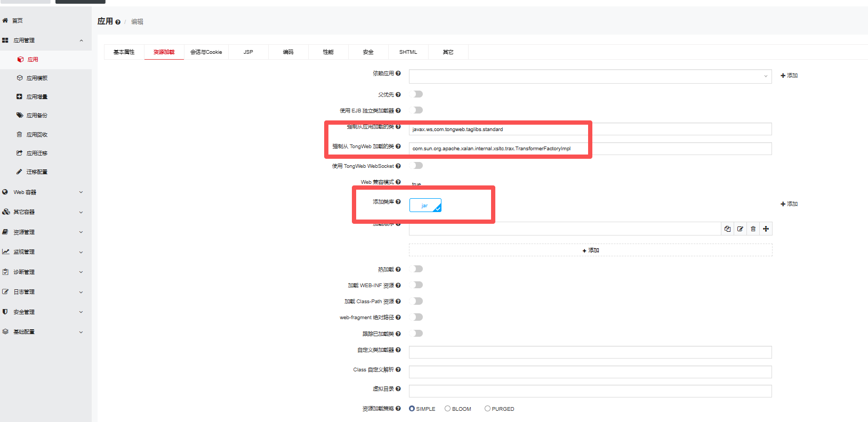Select the SIMPLE radio option
The height and width of the screenshot is (422, 868).
412,409
